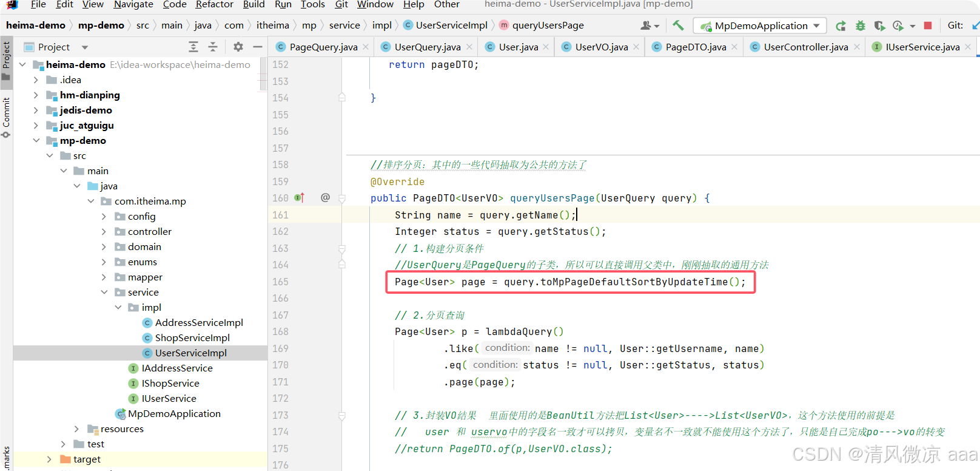Toggle the Commit tool window side button

tap(6, 117)
